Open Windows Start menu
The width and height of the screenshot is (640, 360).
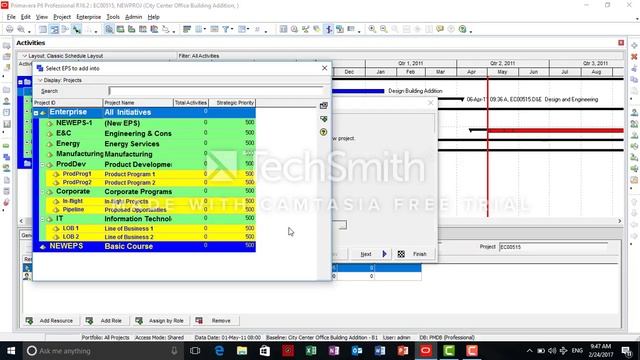pyautogui.click(x=11, y=351)
